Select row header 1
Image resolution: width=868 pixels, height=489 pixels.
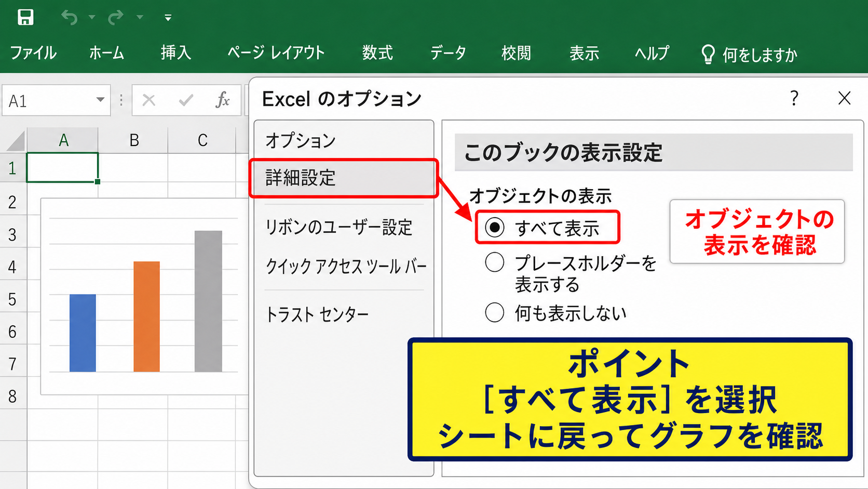coord(13,168)
